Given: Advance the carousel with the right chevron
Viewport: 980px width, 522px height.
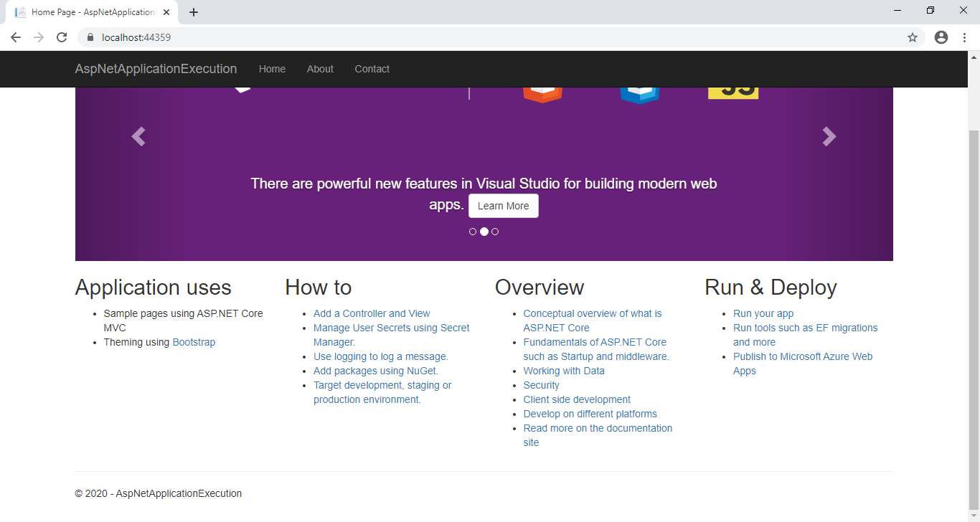Looking at the screenshot, I should click(829, 136).
